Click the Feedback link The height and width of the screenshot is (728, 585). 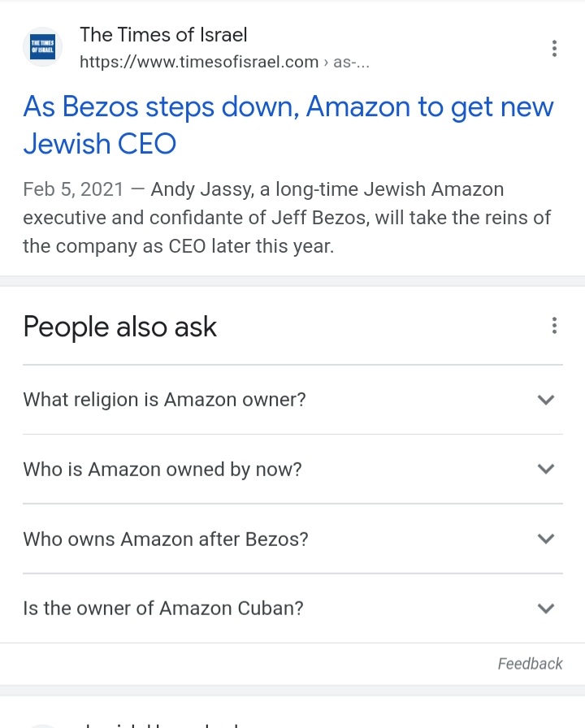tap(530, 664)
